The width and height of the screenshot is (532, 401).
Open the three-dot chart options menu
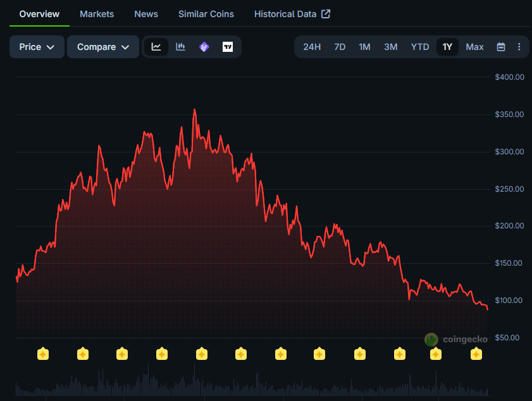pos(519,47)
